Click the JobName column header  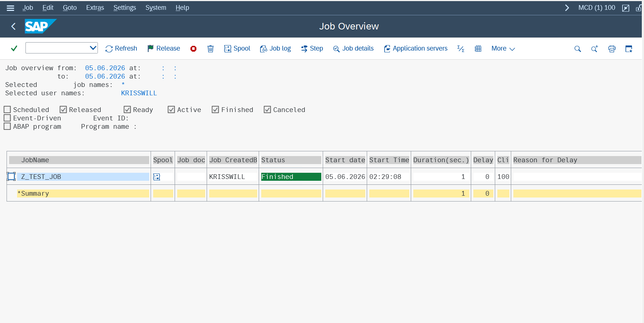pyautogui.click(x=79, y=160)
